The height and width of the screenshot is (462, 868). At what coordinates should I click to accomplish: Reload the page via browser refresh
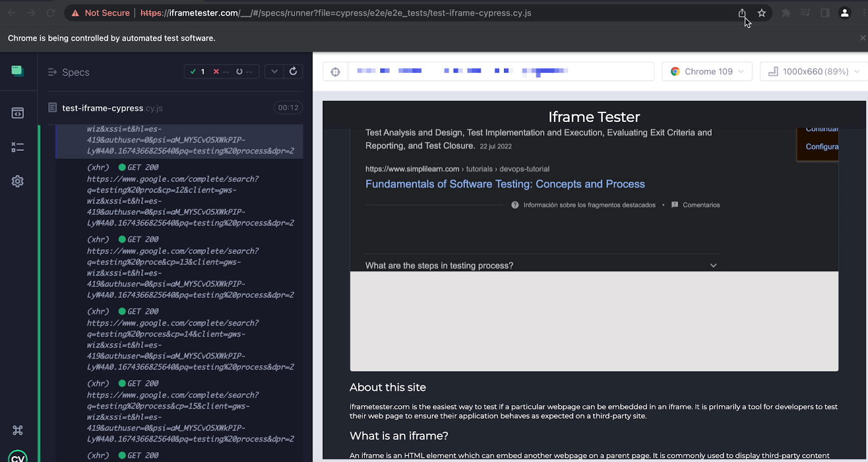point(50,13)
